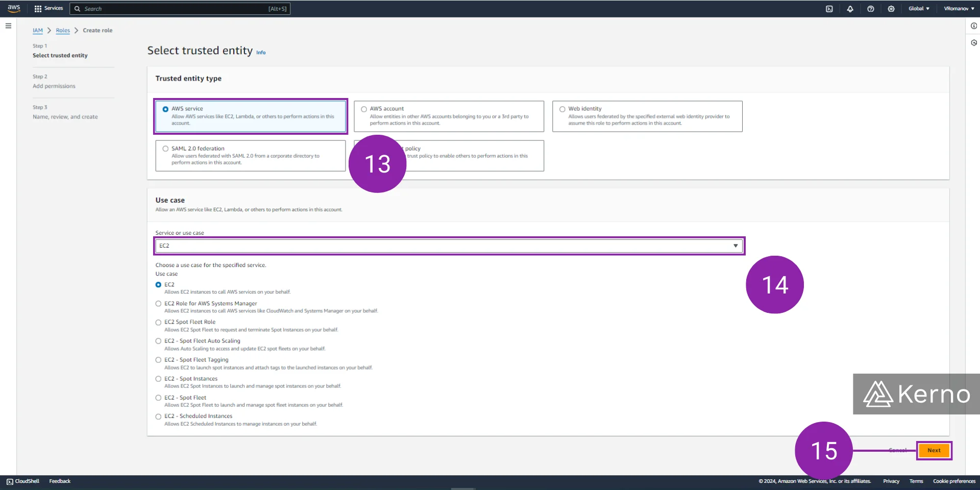Toggle the hamburger navigation menu
Screen dimensions: 980x490
pos(8,26)
